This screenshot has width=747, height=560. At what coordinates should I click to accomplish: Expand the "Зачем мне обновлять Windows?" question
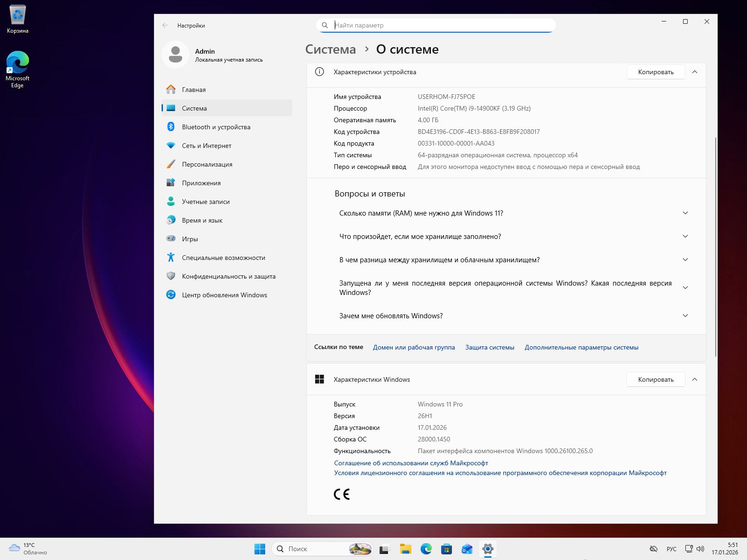(685, 316)
